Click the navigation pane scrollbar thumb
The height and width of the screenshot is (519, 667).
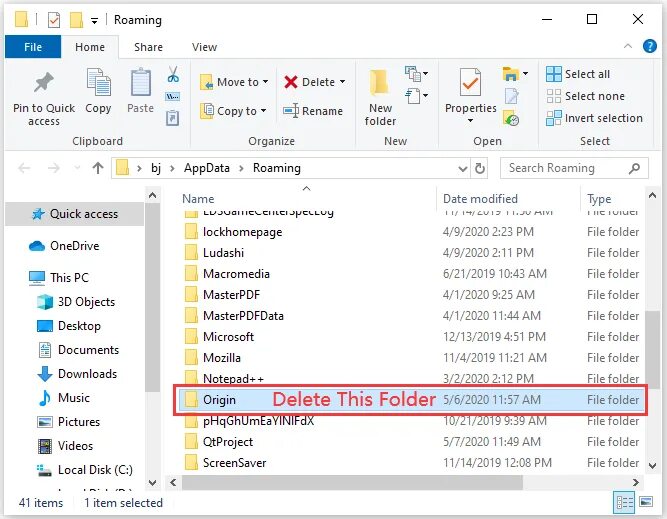152,297
